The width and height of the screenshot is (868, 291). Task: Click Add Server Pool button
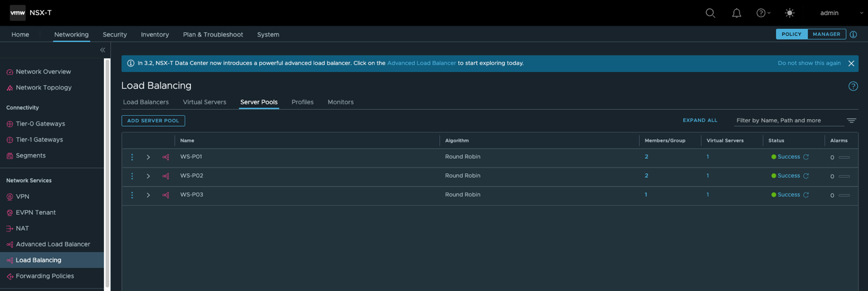pyautogui.click(x=153, y=120)
